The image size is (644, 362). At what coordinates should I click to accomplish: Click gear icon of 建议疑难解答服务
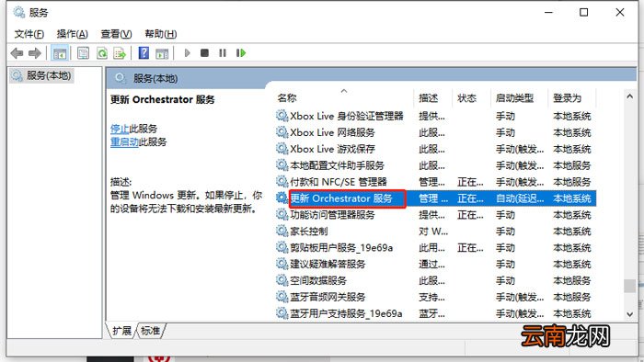coord(282,264)
